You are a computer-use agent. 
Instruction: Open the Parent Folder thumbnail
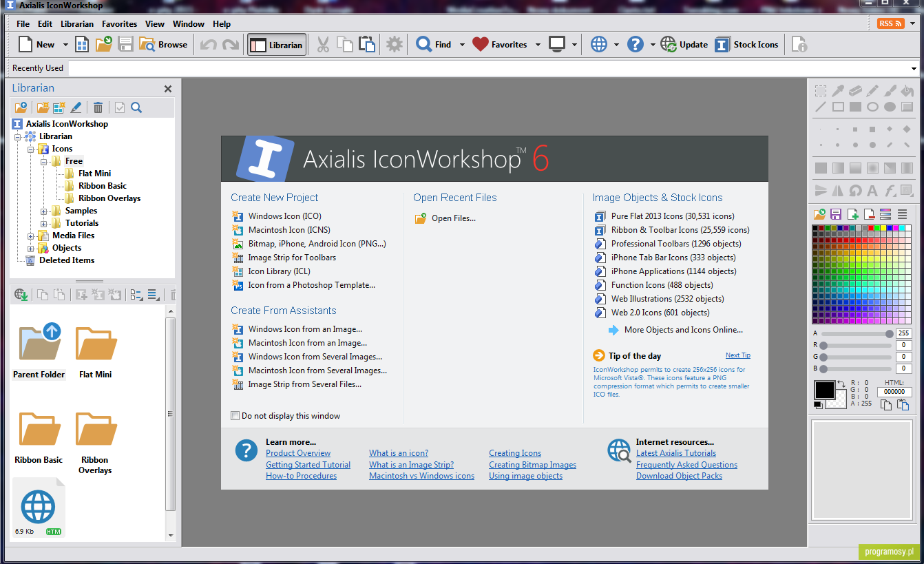click(x=39, y=351)
